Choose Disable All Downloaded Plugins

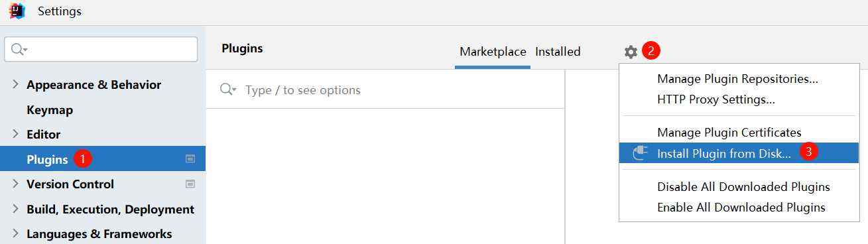743,187
